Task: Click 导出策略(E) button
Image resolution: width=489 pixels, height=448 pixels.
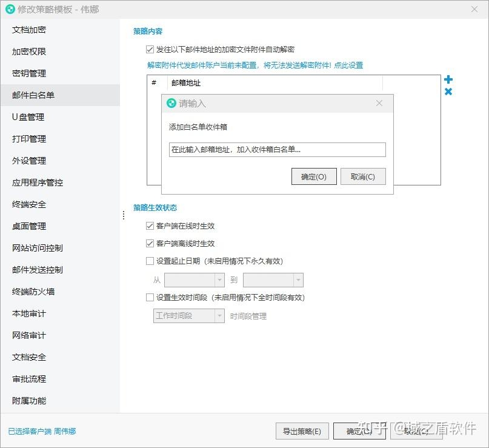Action: [x=302, y=431]
